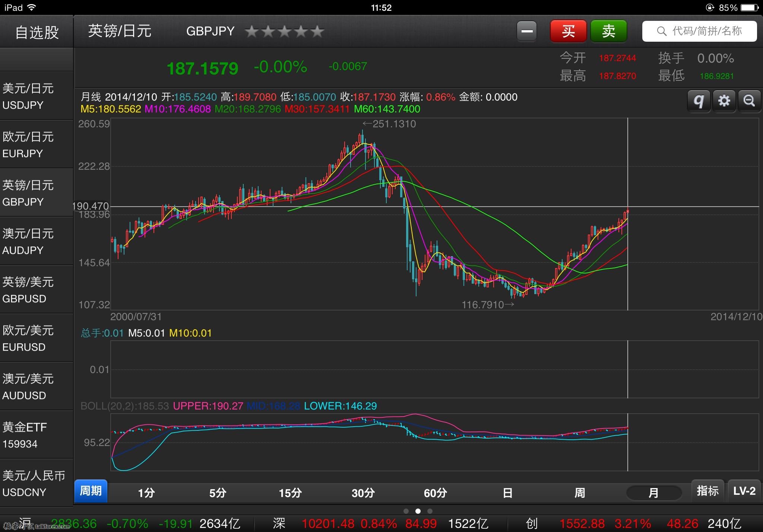Tap the LV-2 button

click(x=744, y=491)
